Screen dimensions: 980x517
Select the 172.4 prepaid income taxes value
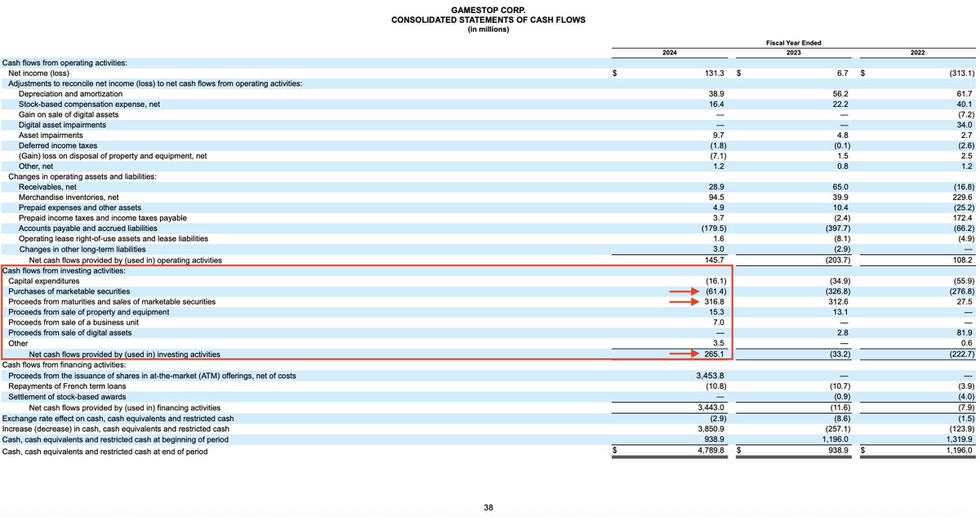(962, 218)
